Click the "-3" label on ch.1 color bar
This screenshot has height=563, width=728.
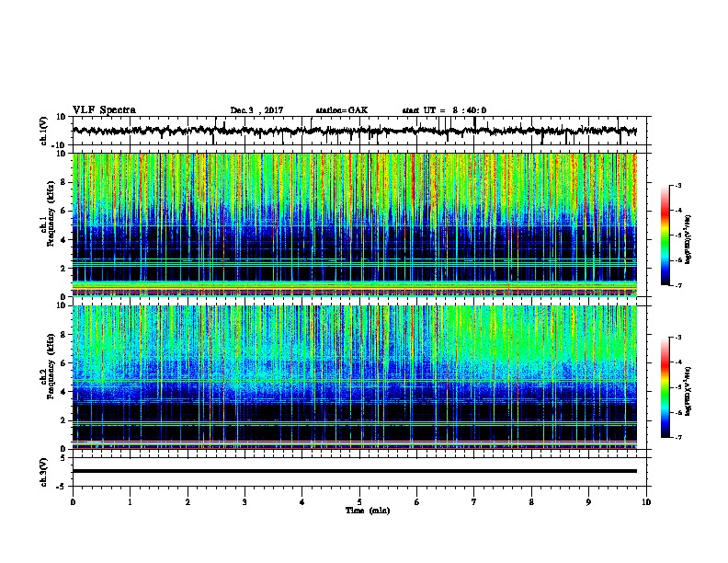coord(678,185)
